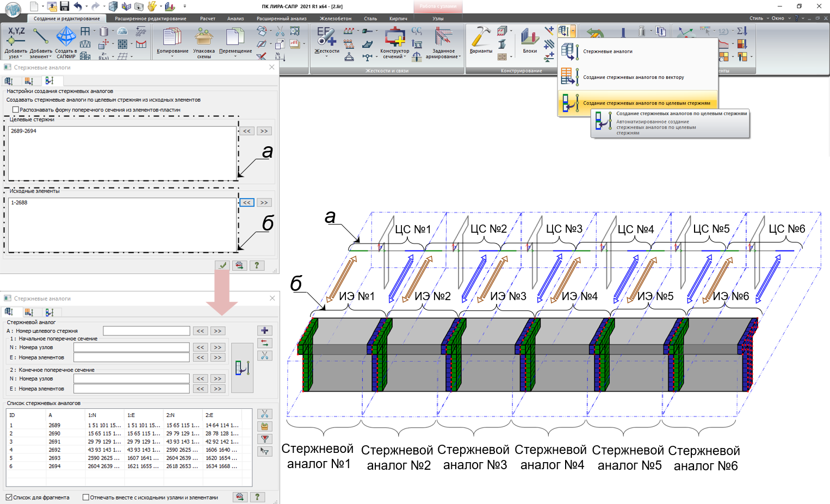
Task: Click the Конструктор сечений icon
Action: click(x=394, y=38)
